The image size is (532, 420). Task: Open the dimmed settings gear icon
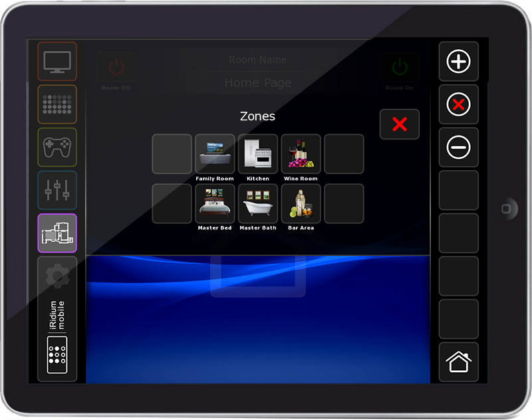click(57, 276)
